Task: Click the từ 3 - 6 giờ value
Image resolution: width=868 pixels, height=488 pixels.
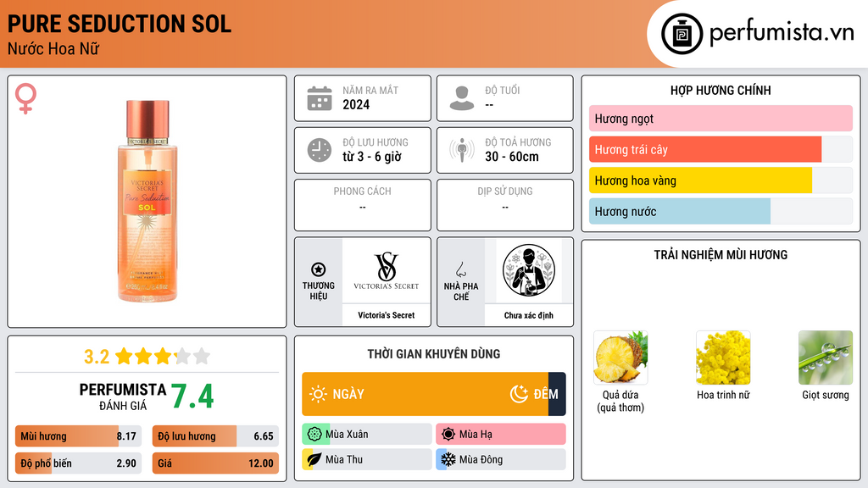Action: (372, 157)
